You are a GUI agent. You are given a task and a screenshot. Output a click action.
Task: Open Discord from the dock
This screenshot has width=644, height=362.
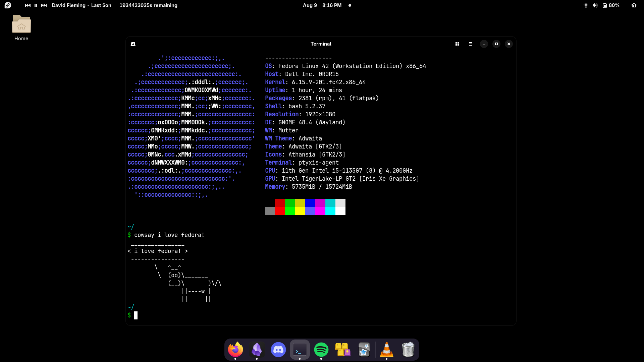278,350
